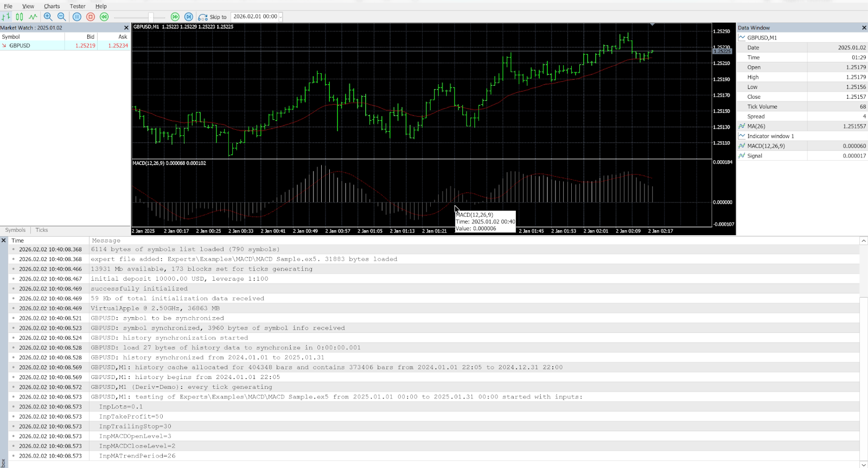Select the Open value 1.25179
The width and height of the screenshot is (868, 468).
856,67
